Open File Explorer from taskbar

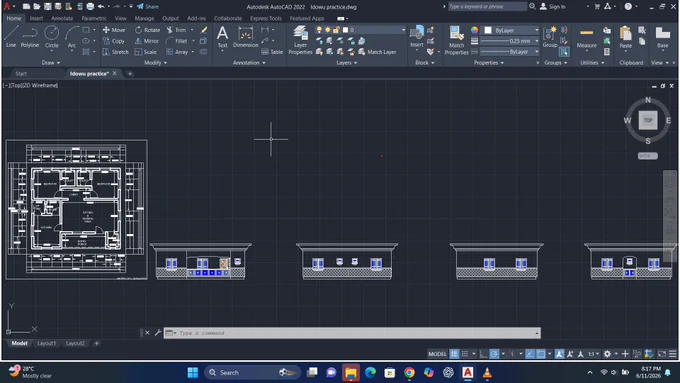tap(350, 373)
